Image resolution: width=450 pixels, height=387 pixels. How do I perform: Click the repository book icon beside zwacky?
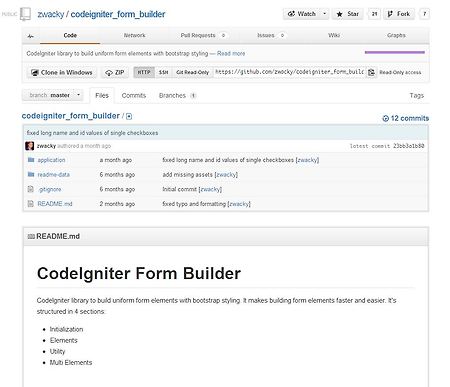25,14
